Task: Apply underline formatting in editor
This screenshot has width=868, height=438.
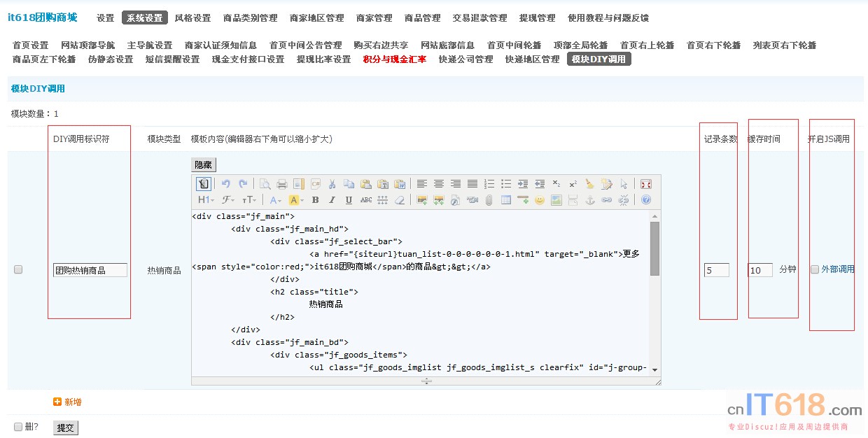Action: tap(349, 200)
